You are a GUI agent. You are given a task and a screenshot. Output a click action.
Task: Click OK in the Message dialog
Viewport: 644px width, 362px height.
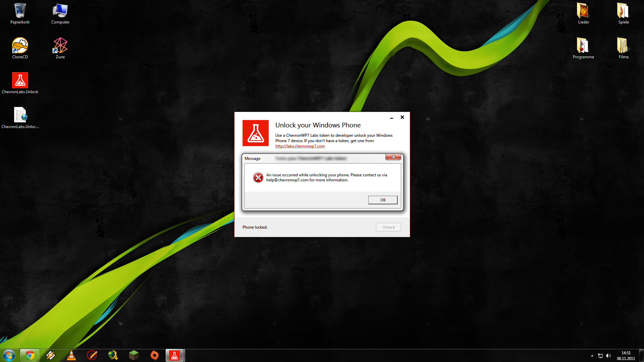click(x=383, y=200)
